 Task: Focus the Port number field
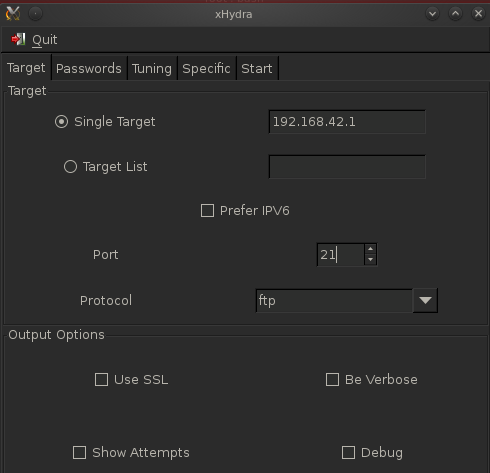[x=340, y=255]
